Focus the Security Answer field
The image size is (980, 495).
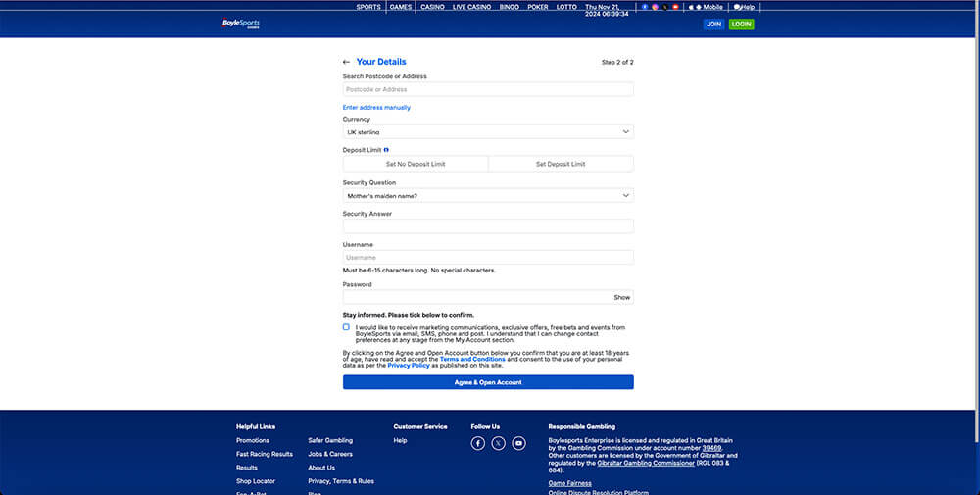click(488, 226)
